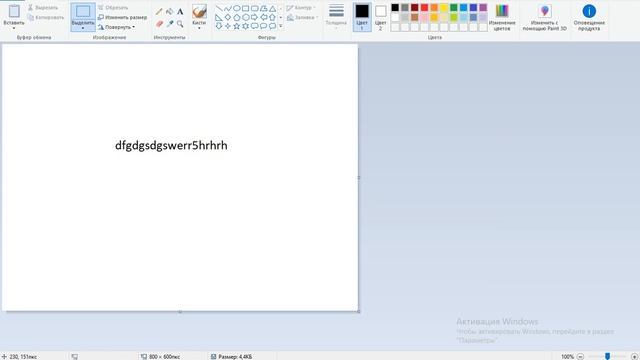
Task: Pick the purple palette swatch
Action: tap(483, 8)
